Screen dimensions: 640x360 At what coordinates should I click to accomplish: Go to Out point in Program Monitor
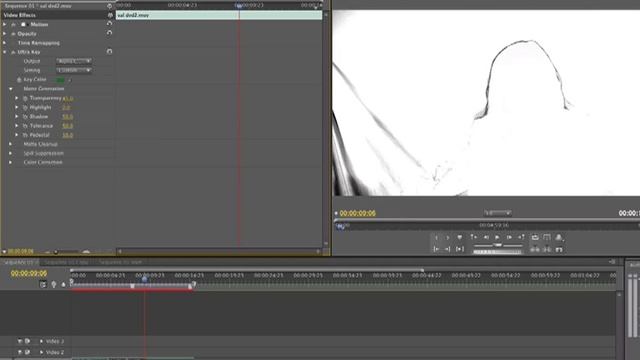(448, 249)
